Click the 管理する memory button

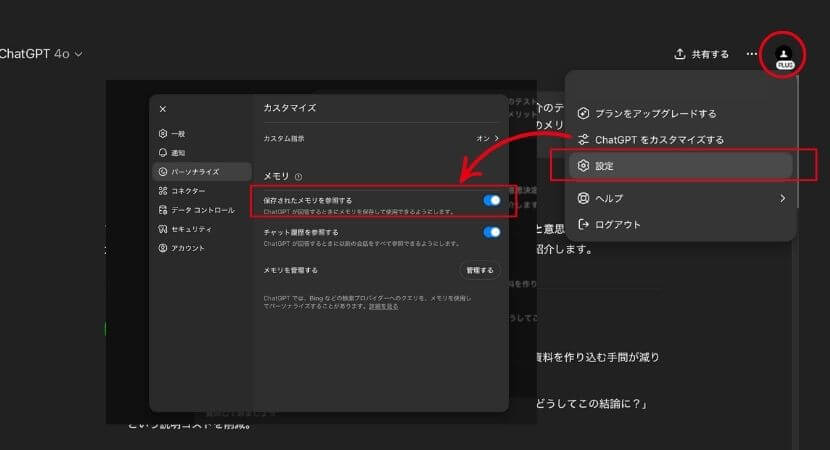(x=480, y=270)
